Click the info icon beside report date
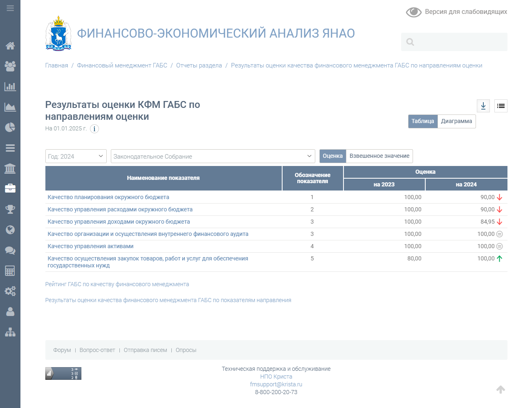This screenshot has height=408, width=532. coord(94,129)
